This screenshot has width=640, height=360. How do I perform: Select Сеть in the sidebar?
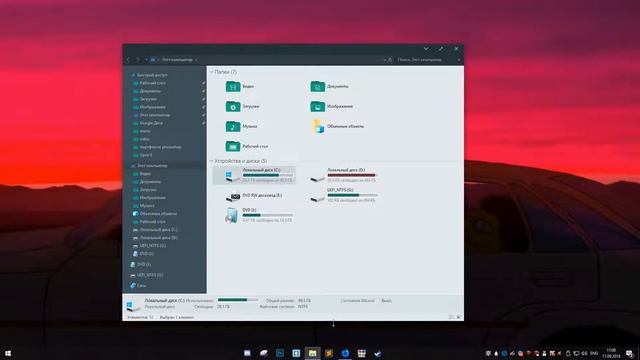(x=138, y=285)
